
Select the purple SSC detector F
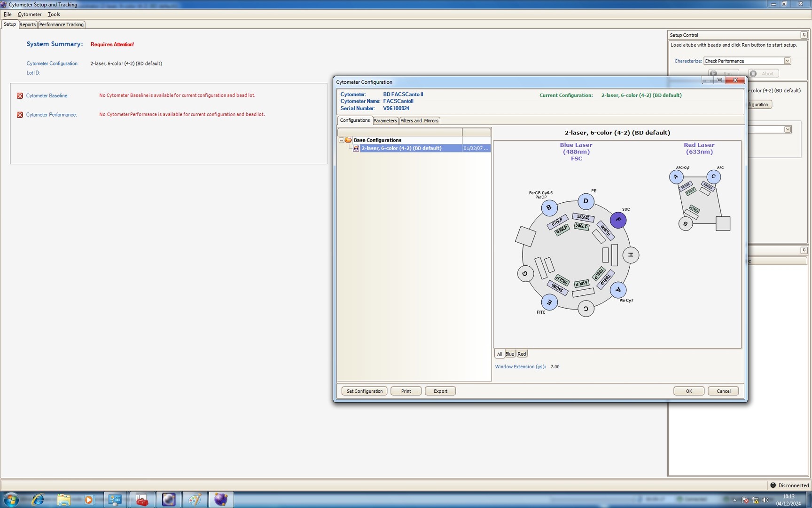(x=618, y=220)
